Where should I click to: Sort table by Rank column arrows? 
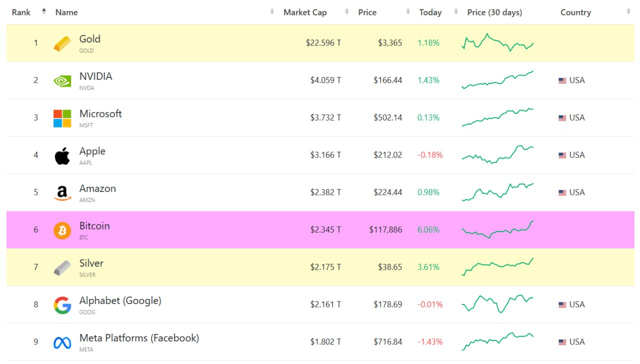pos(44,11)
